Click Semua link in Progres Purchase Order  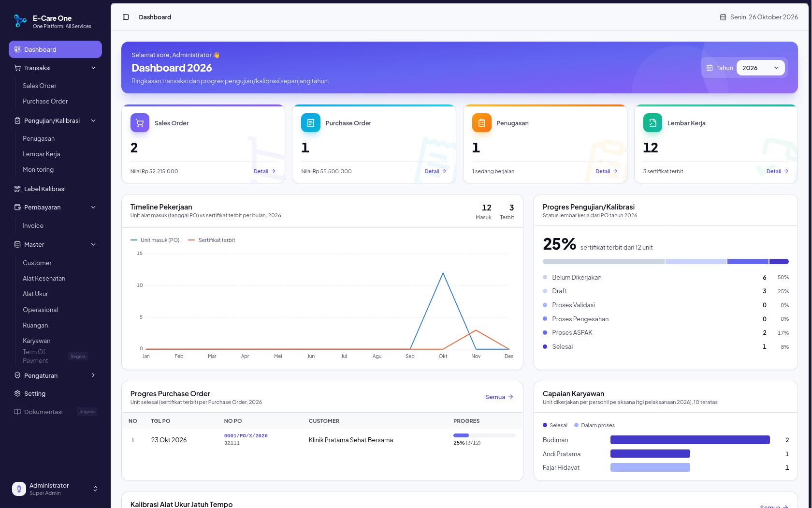[499, 397]
